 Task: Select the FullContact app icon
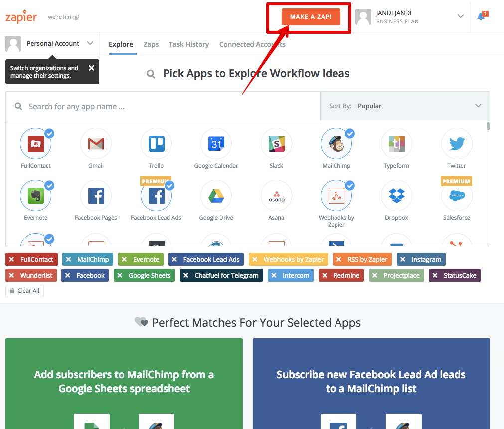pos(36,144)
